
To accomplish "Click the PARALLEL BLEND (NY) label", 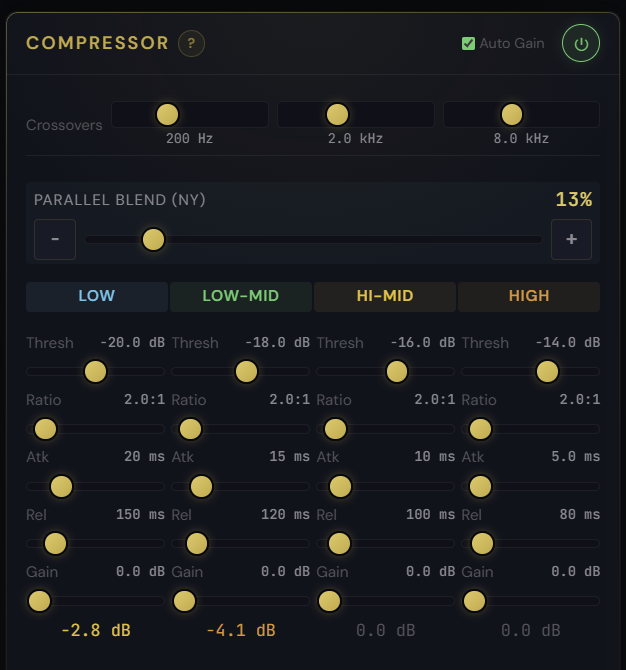I will pos(120,200).
